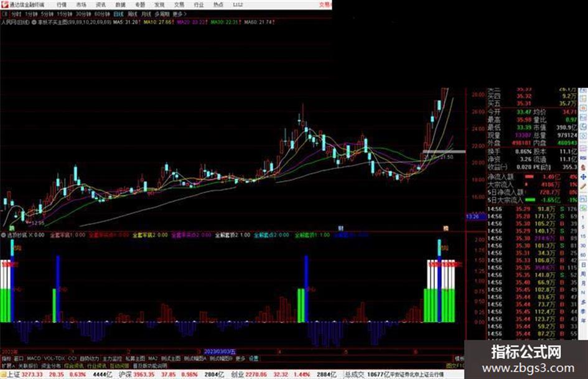Switch to the 15分钟 period
The image size is (588, 379).
(65, 14)
